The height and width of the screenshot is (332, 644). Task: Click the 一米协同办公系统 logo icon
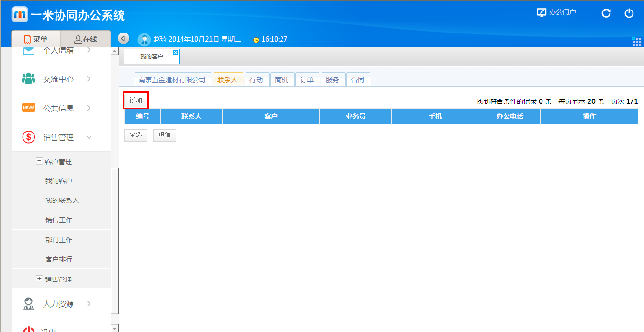point(20,14)
